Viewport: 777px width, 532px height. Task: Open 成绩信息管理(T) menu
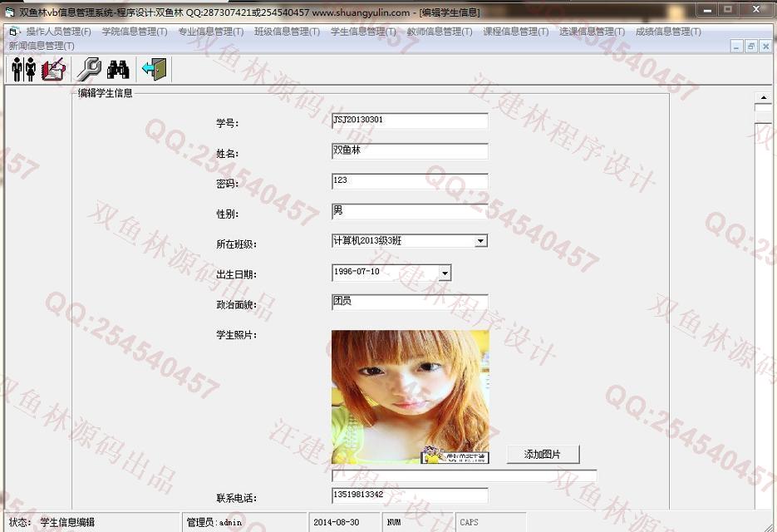coord(668,32)
